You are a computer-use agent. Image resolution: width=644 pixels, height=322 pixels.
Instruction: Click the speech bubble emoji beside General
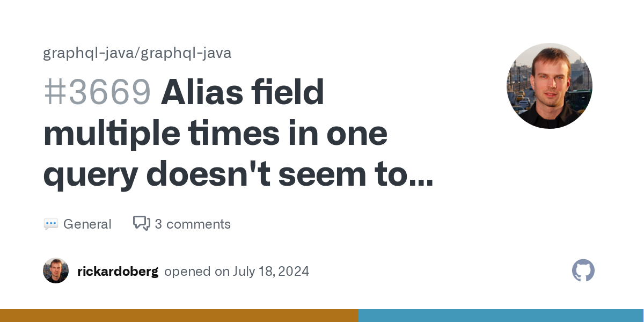click(51, 224)
